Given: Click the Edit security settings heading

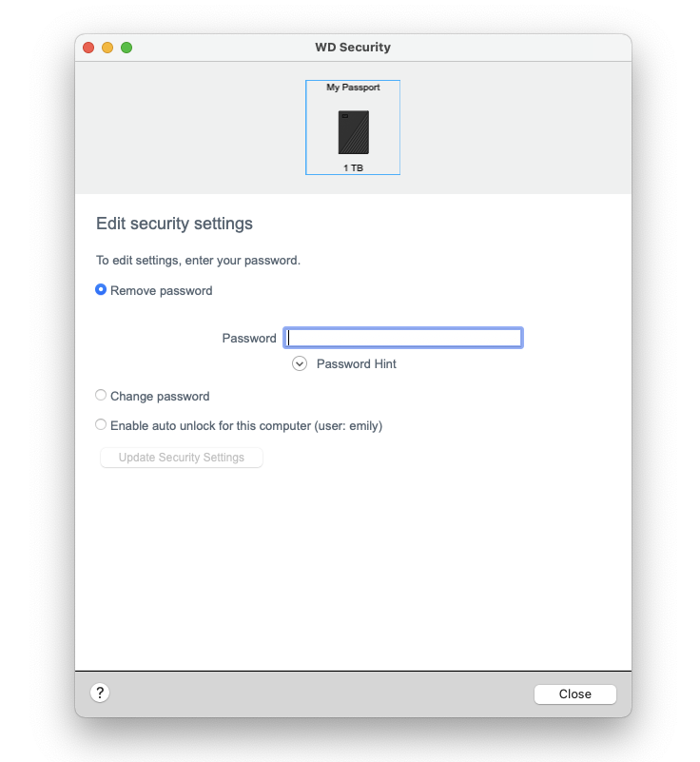Looking at the screenshot, I should 174,224.
